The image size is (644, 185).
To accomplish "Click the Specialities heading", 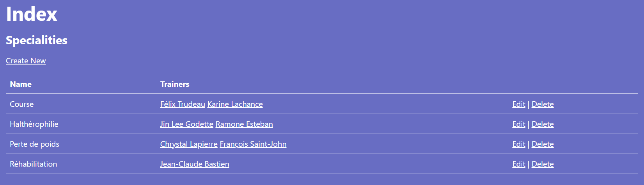I will coord(37,40).
